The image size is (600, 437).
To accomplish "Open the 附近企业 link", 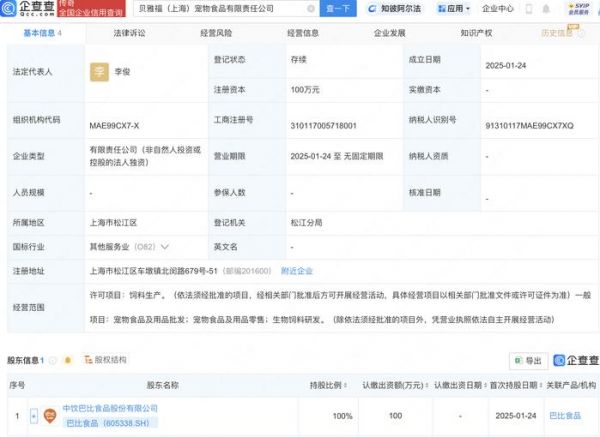I will (297, 271).
